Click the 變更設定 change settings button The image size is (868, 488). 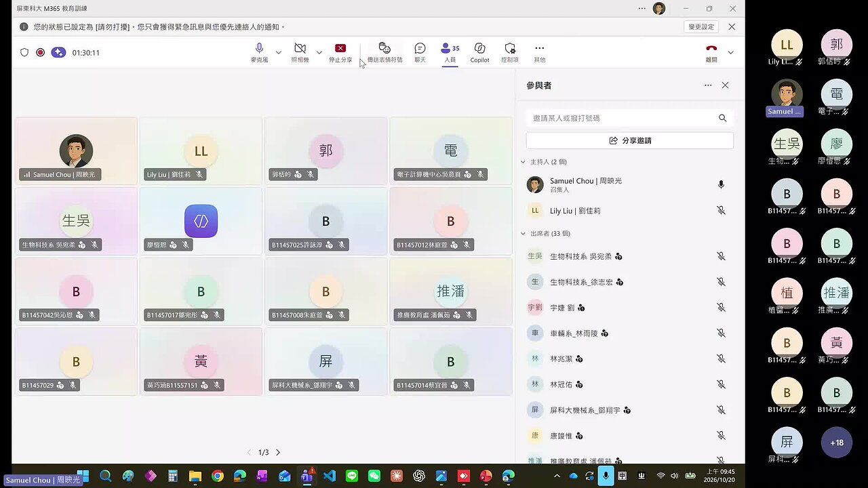(x=701, y=26)
